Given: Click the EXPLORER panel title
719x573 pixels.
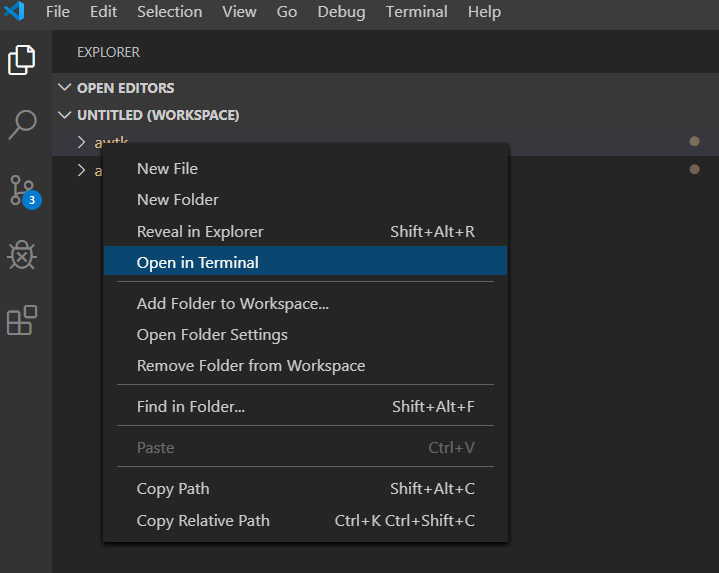Looking at the screenshot, I should coord(108,52).
